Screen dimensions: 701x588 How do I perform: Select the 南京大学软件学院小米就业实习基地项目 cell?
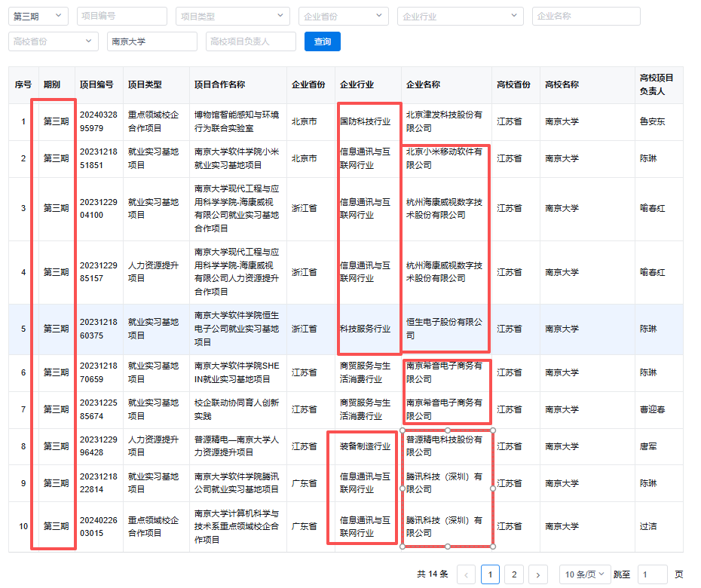(x=237, y=159)
